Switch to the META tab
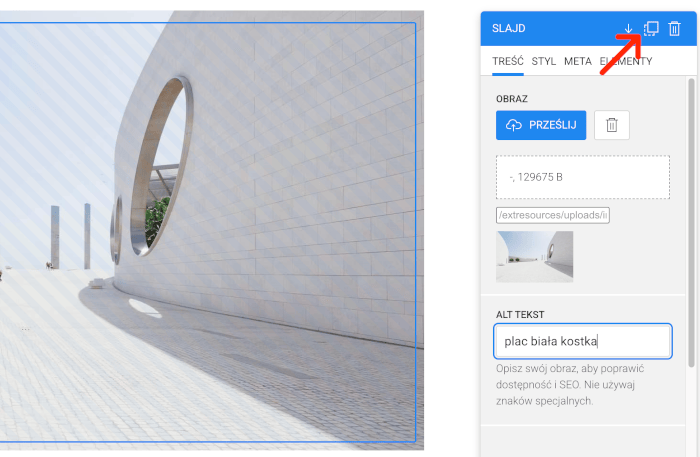The image size is (700, 457). (x=577, y=61)
